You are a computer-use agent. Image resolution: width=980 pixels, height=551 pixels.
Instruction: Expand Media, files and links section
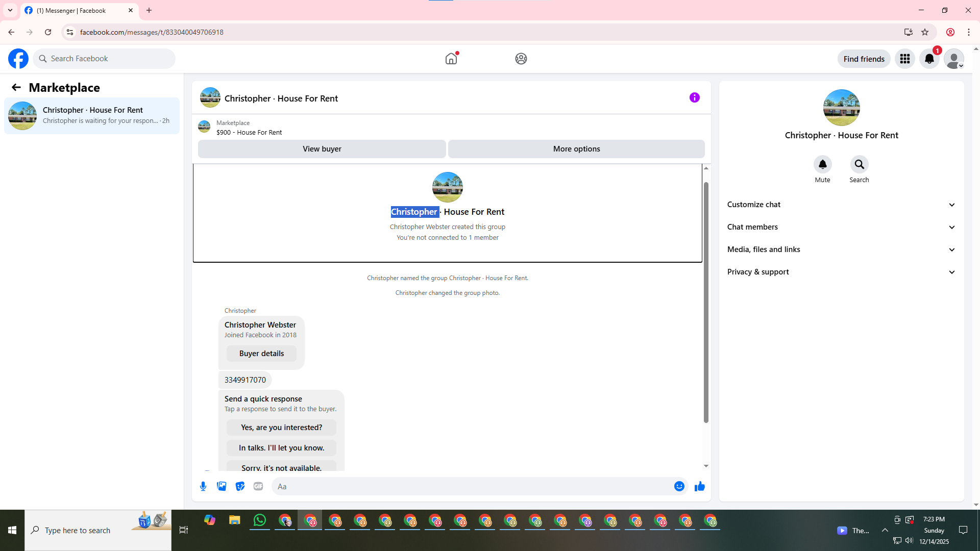click(x=841, y=249)
